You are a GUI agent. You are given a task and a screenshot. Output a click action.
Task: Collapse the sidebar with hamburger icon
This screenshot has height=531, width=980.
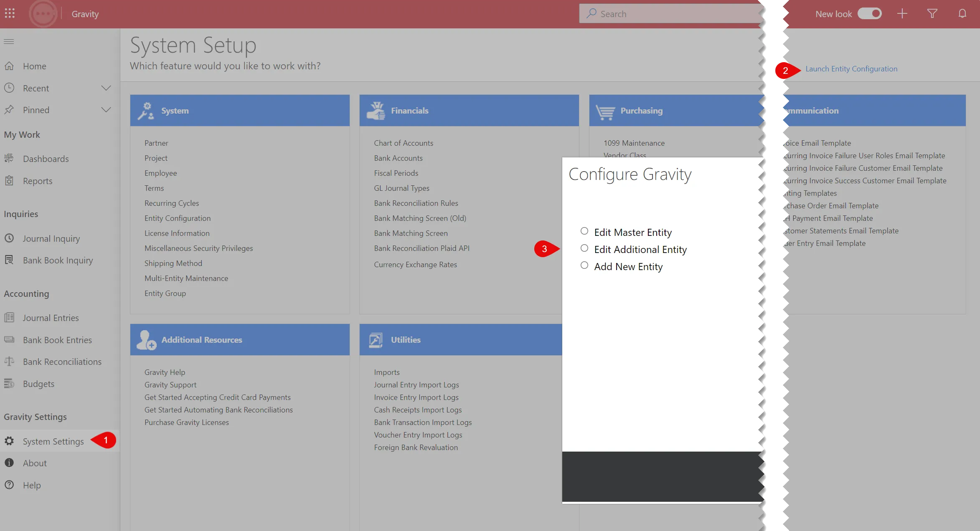(x=9, y=41)
